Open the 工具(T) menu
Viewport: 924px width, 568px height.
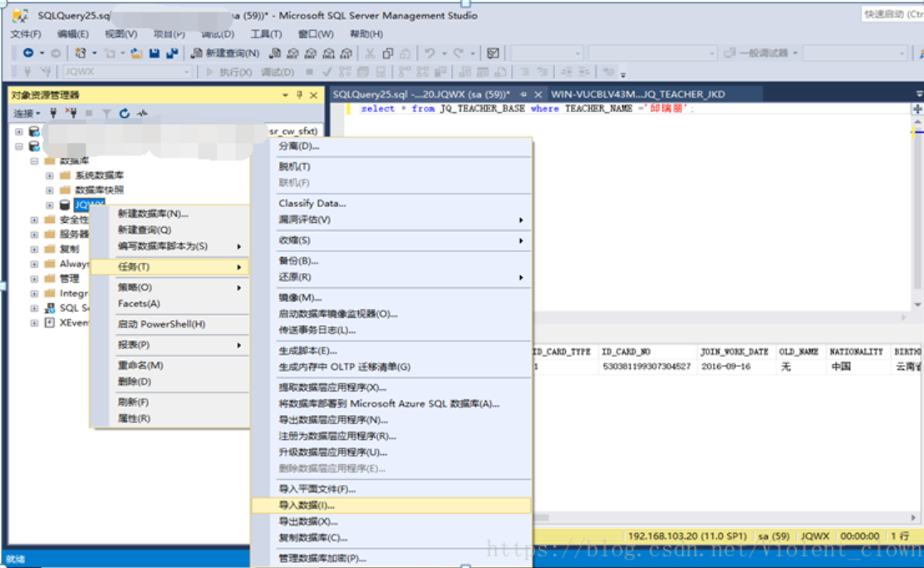pyautogui.click(x=266, y=34)
